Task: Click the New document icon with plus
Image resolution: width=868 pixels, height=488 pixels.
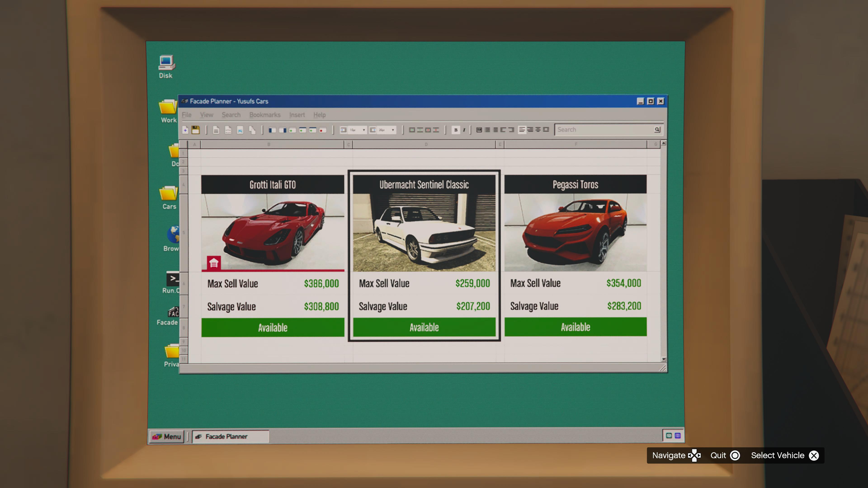Action: [185, 130]
